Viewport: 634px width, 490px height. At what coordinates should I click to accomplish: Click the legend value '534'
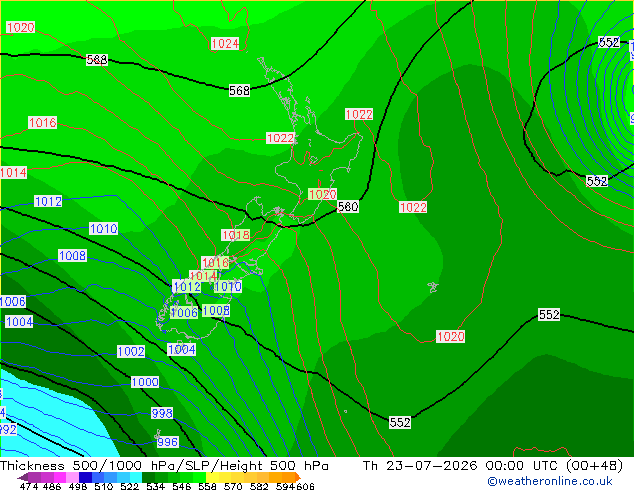[x=155, y=486]
